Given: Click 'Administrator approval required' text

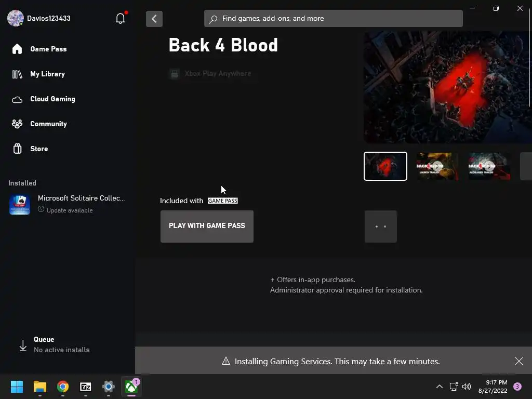Looking at the screenshot, I should 346,290.
